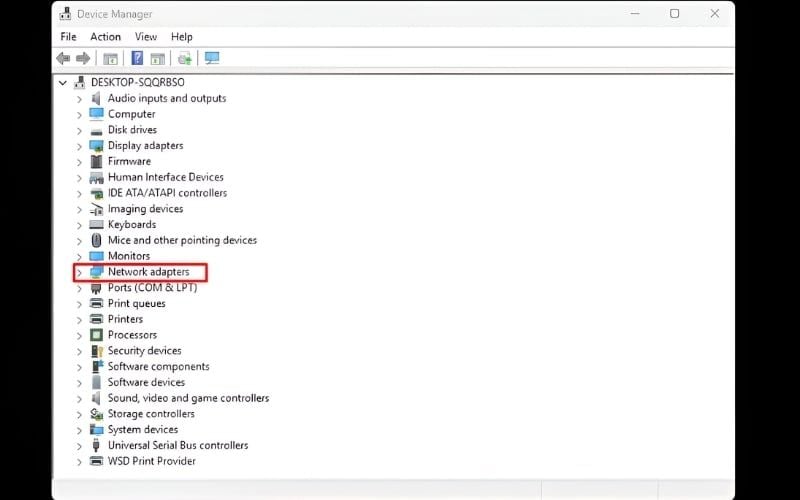The width and height of the screenshot is (800, 500).
Task: Click the blue Help question mark toolbar icon
Action: [137, 58]
